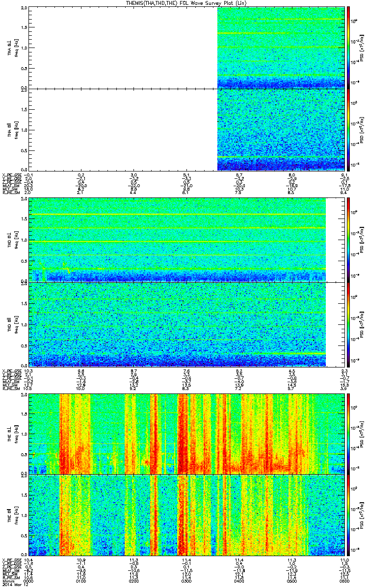Click the 'THA BL freq [Hz]' axis label

click(12, 48)
